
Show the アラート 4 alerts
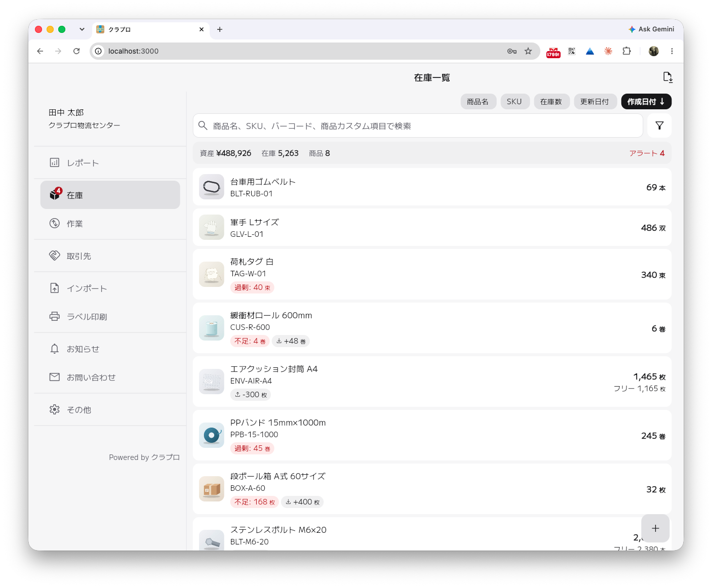coord(647,153)
